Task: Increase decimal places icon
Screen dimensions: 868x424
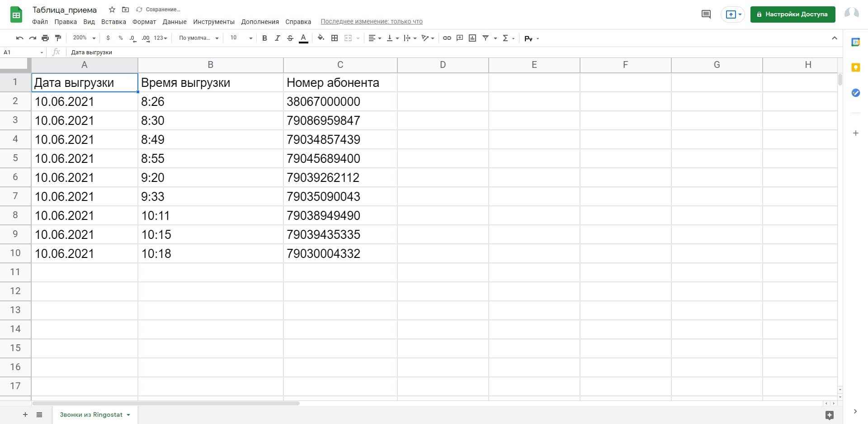Action: click(x=145, y=38)
